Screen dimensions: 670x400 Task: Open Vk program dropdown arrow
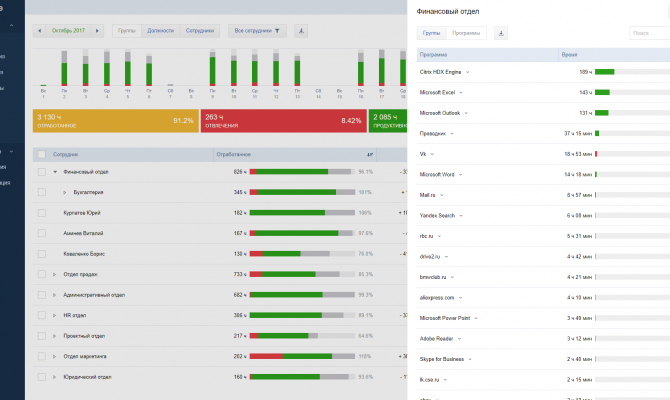tap(432, 154)
